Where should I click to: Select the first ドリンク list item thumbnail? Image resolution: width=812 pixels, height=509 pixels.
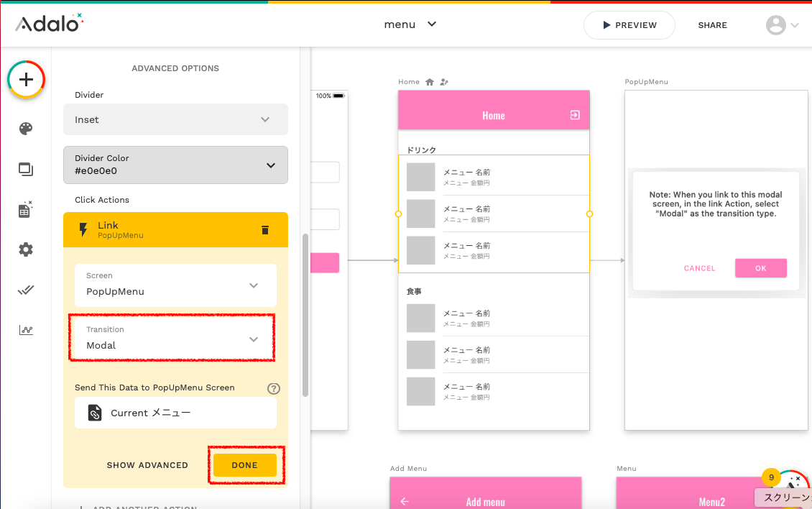click(x=420, y=178)
